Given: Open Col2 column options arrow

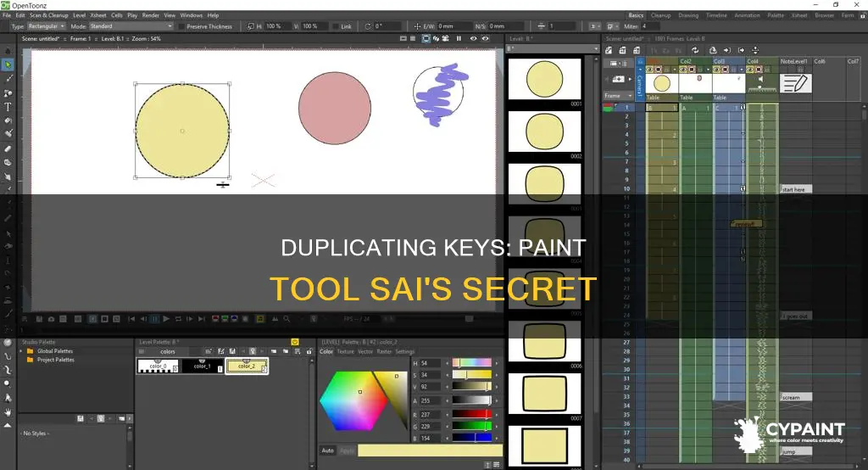Looking at the screenshot, I should [x=708, y=70].
